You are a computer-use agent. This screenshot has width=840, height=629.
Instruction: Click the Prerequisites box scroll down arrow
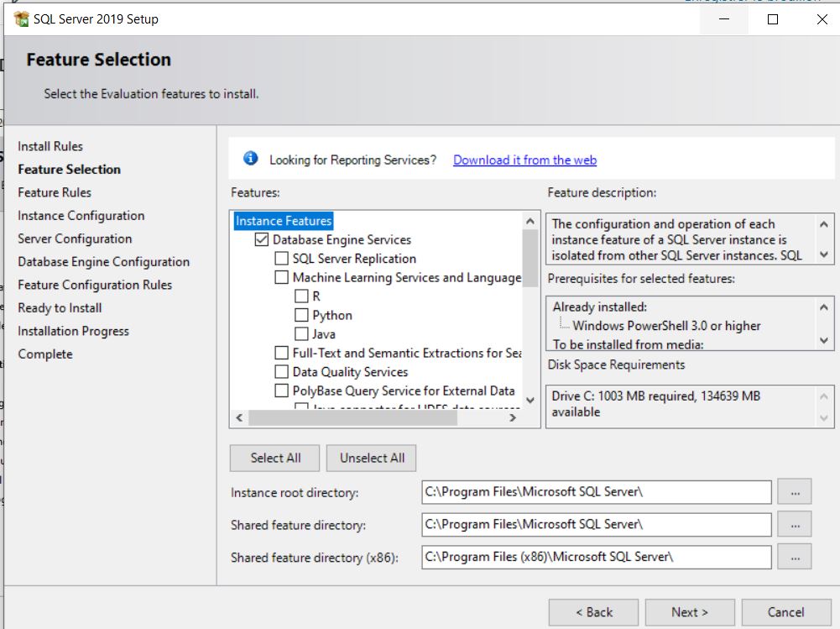[x=824, y=340]
